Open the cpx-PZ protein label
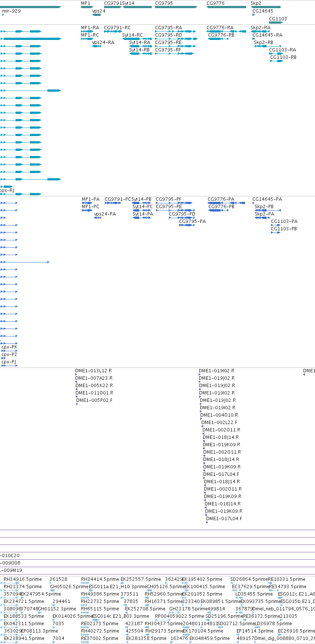This screenshot has height=644, width=315. 10,355
